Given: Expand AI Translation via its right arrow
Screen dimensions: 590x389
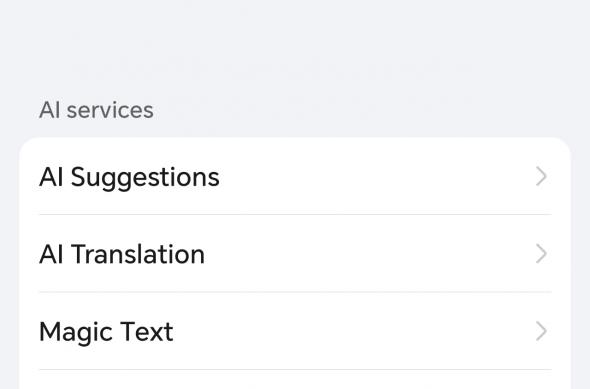Looking at the screenshot, I should [x=541, y=254].
